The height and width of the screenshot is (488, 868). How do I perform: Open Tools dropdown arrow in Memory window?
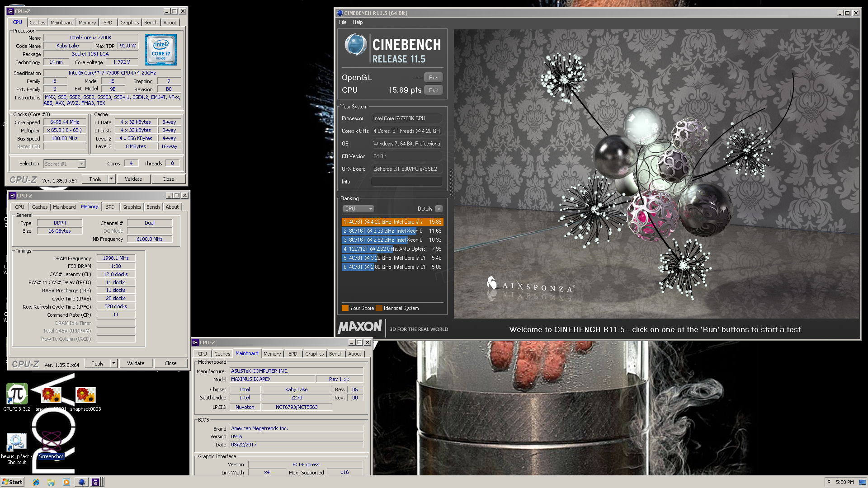click(x=113, y=363)
